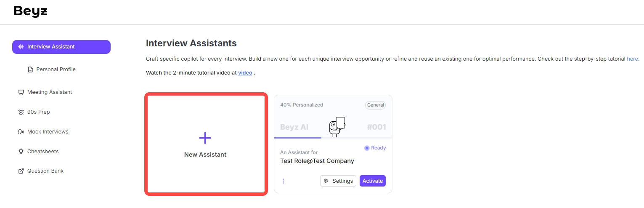Screen dimensions: 644x208
Task: Activate the Test Role@Test Company assistant
Action: tap(372, 181)
